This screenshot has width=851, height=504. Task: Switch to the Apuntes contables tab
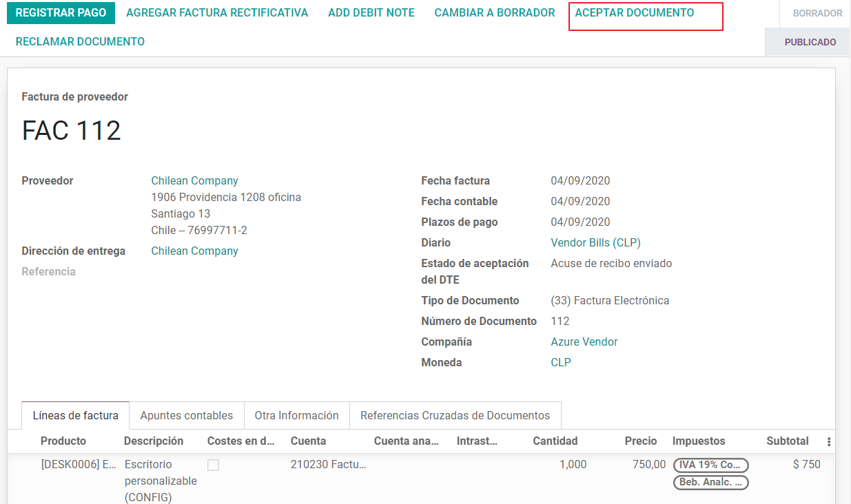[x=186, y=415]
